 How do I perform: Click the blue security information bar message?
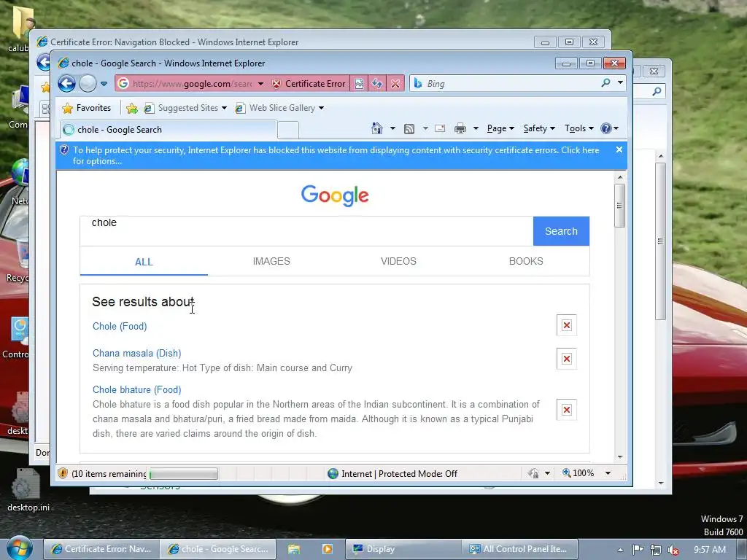click(336, 156)
